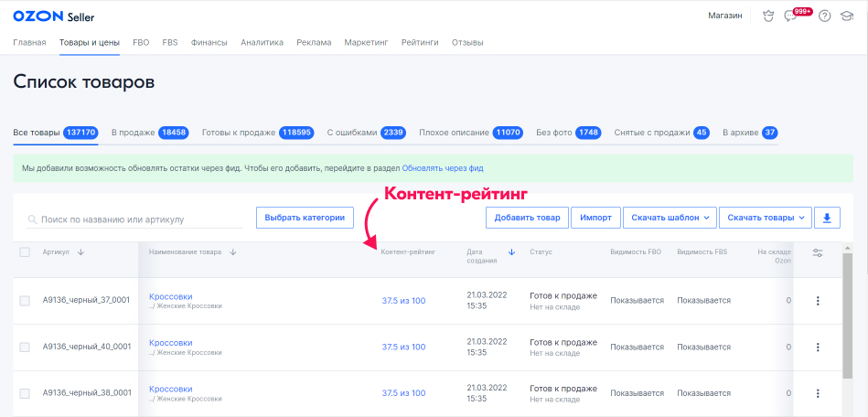The height and width of the screenshot is (417, 868).
Task: Open chat messages with 999+ badge
Action: [x=792, y=16]
